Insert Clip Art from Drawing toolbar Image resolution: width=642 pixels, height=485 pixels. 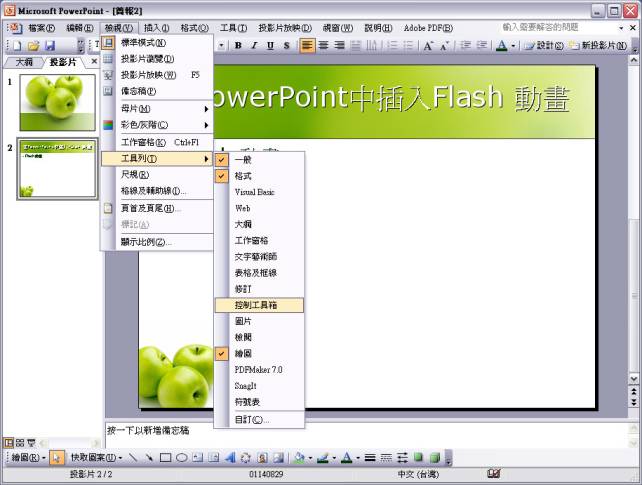point(262,458)
